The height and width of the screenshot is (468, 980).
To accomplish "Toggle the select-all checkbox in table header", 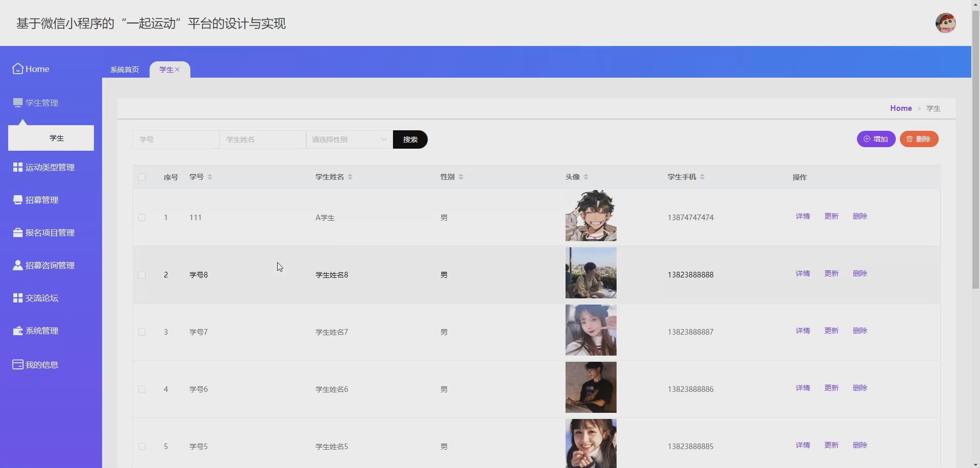I will (x=142, y=177).
